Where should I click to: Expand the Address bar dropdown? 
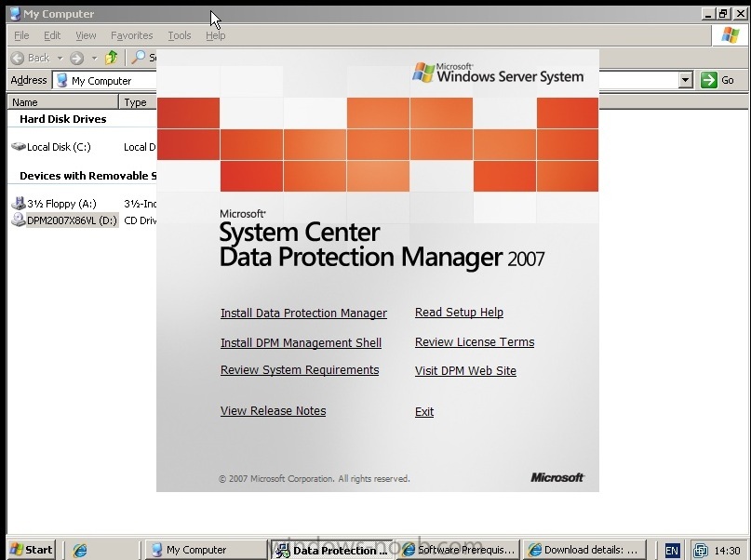click(x=686, y=80)
